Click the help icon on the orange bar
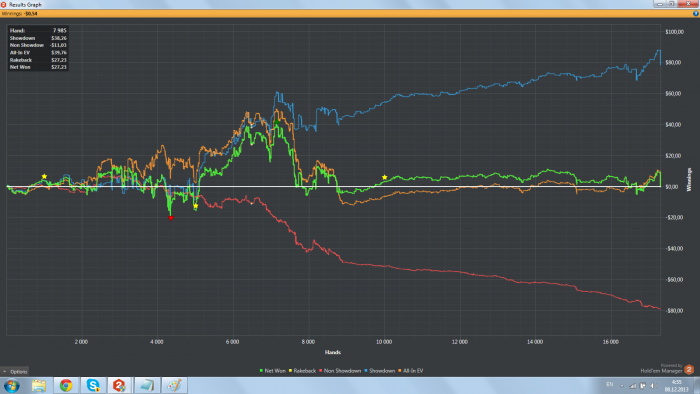 (696, 13)
